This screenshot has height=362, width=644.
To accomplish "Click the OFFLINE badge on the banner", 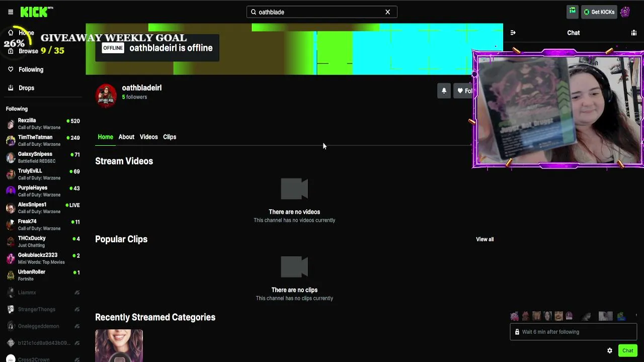I will pyautogui.click(x=113, y=48).
